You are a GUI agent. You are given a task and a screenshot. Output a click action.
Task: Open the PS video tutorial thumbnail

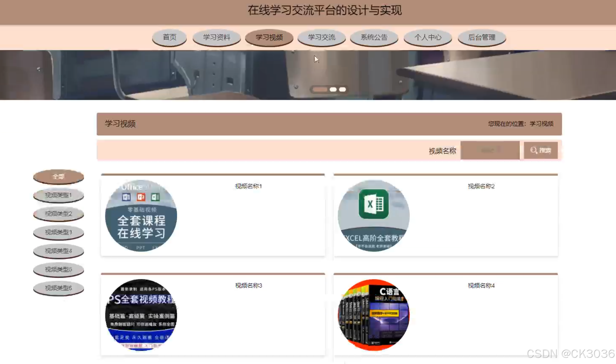[x=141, y=315]
